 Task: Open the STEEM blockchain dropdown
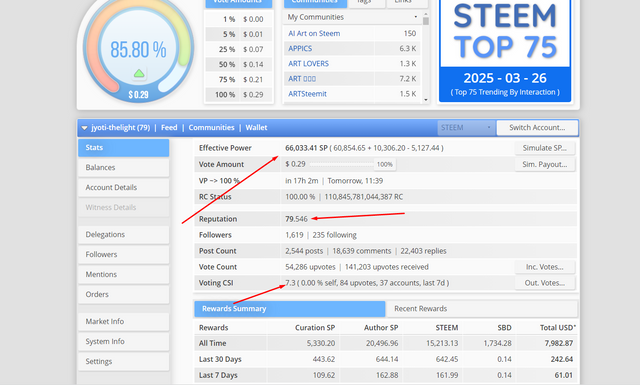pos(466,128)
